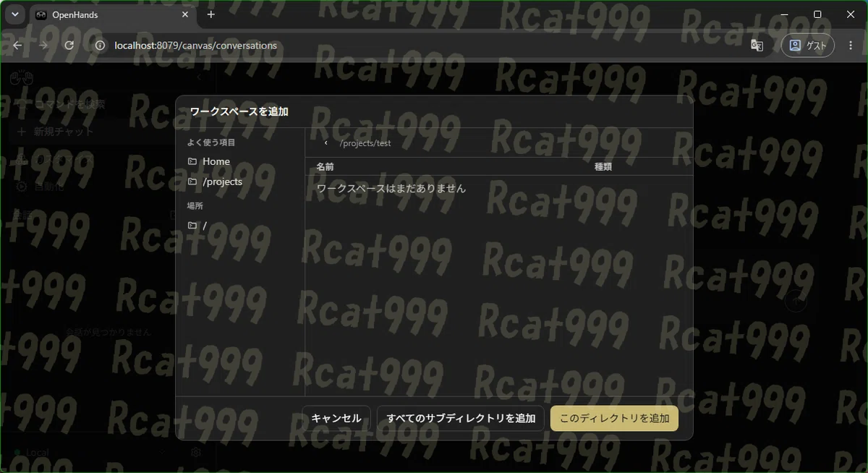The image size is (868, 473).
Task: Open the translate page icon
Action: click(x=757, y=46)
